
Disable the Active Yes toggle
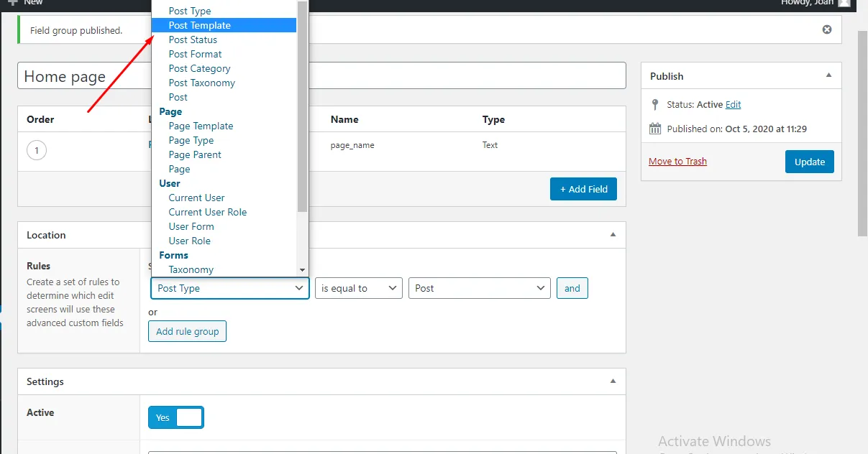175,417
